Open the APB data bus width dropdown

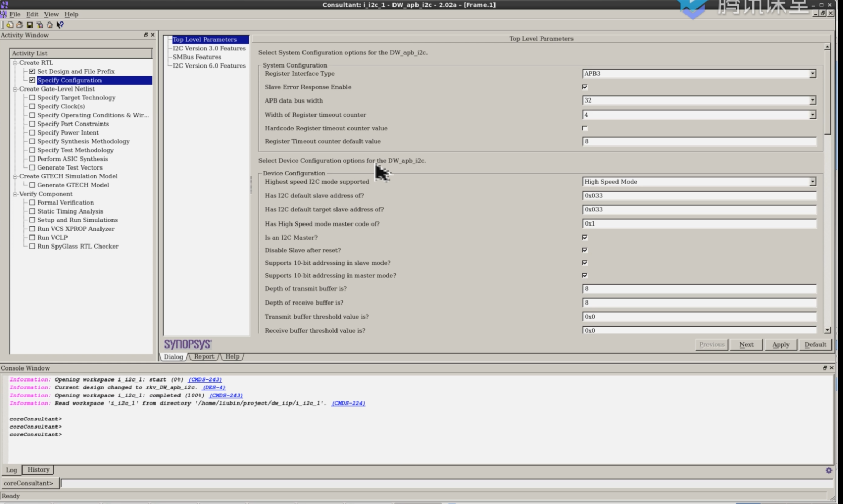[812, 100]
